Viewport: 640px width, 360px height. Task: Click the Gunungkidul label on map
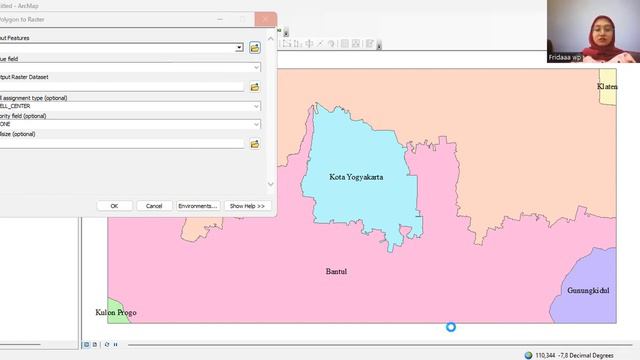(588, 291)
